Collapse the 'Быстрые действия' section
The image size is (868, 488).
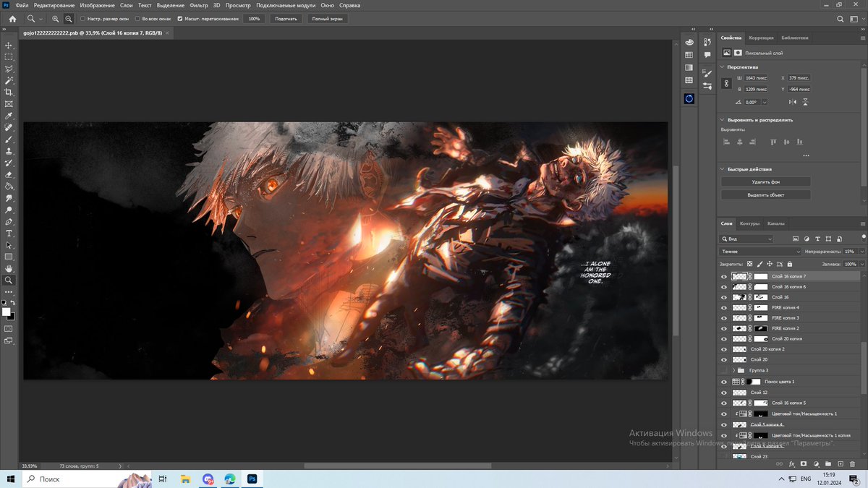point(722,169)
